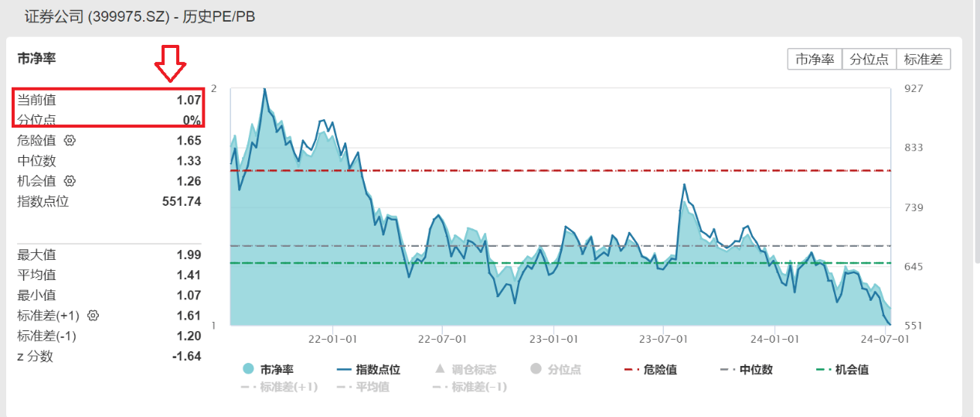The image size is (980, 417).
Task: Click the 调仓标志 triangle legend icon
Action: [x=440, y=369]
